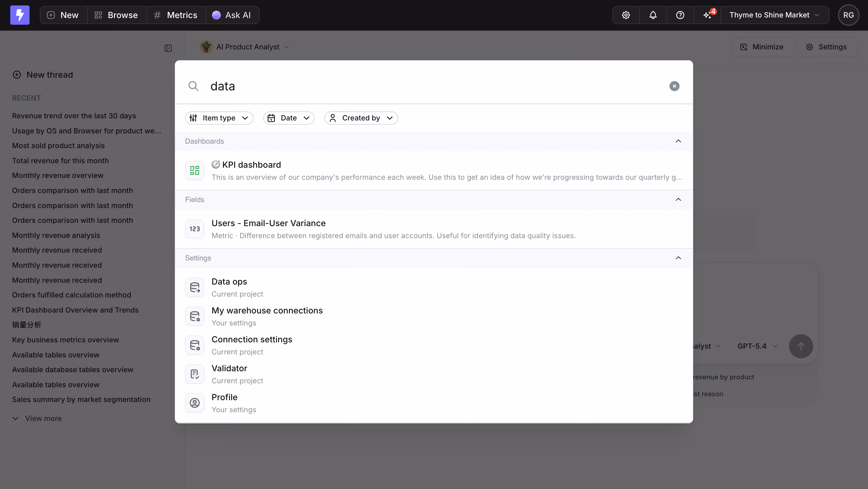Open the AI Product Analyst agent dropdown
This screenshot has height=489, width=868.
coord(245,47)
